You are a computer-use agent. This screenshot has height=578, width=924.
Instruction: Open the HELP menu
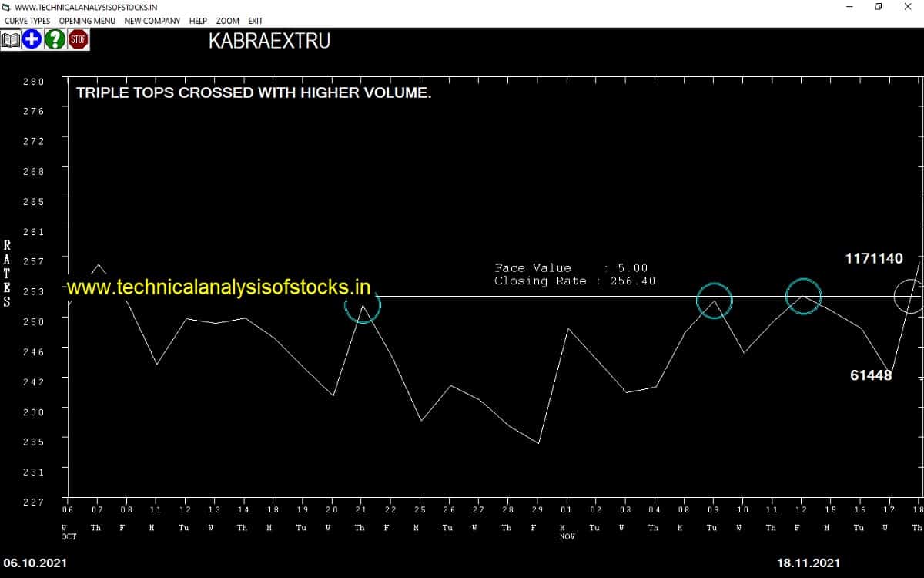point(198,21)
